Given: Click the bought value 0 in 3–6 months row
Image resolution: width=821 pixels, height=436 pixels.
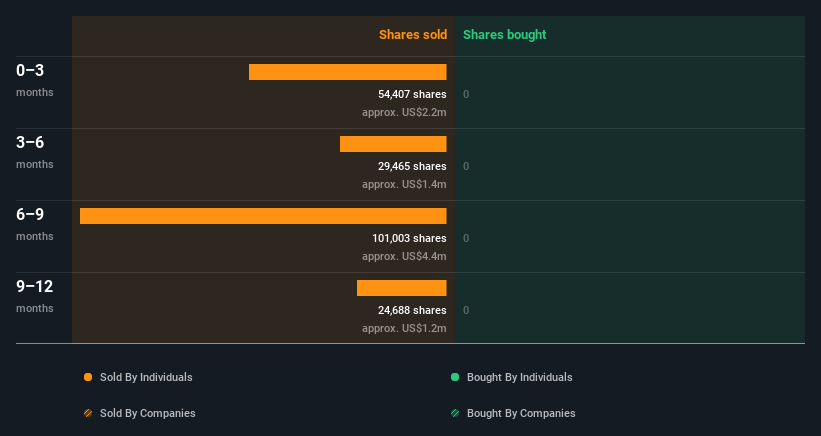Looking at the screenshot, I should tap(466, 166).
